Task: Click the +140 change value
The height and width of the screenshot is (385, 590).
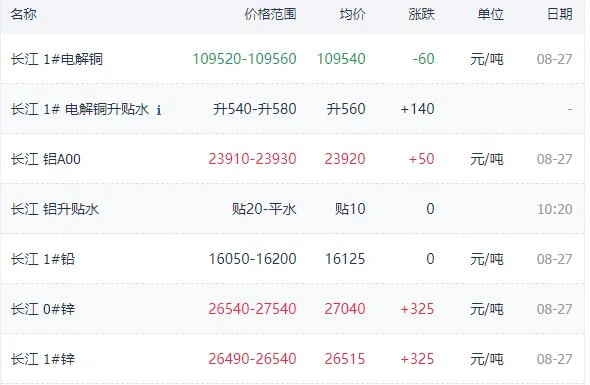Action: [x=418, y=109]
